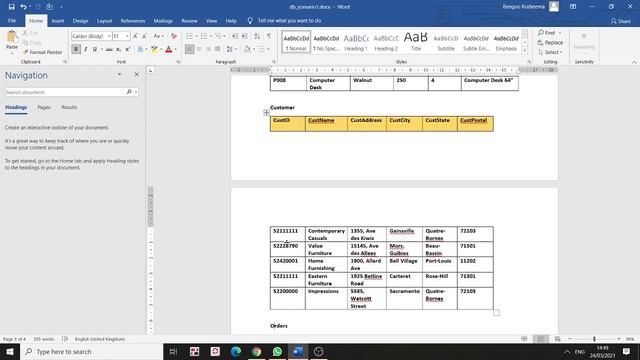Select the Normal style

(296, 42)
